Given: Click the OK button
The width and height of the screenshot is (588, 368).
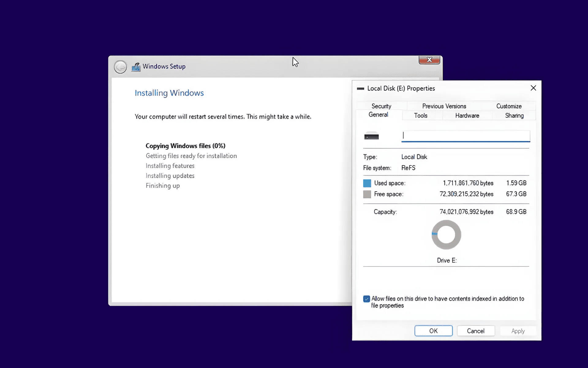Looking at the screenshot, I should 433,331.
